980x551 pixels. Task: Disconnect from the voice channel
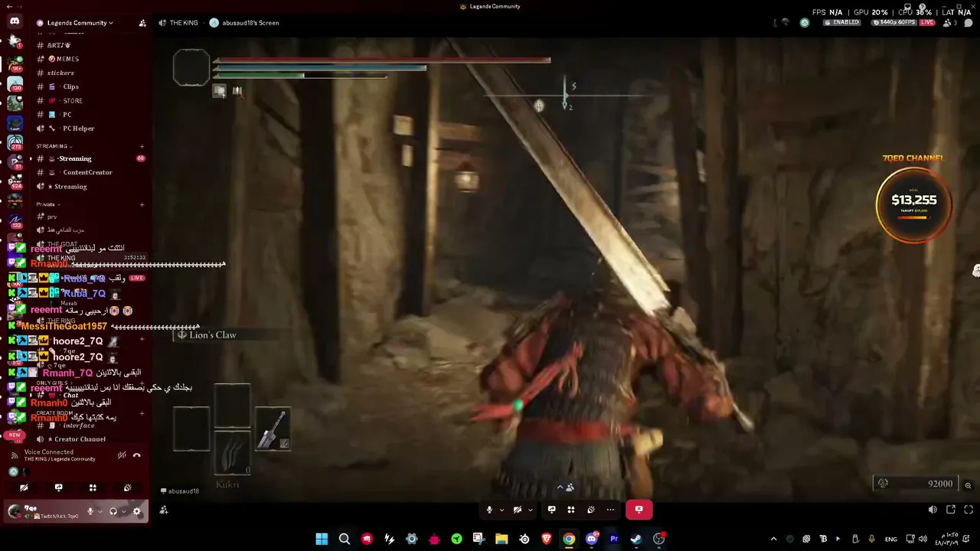coord(137,455)
